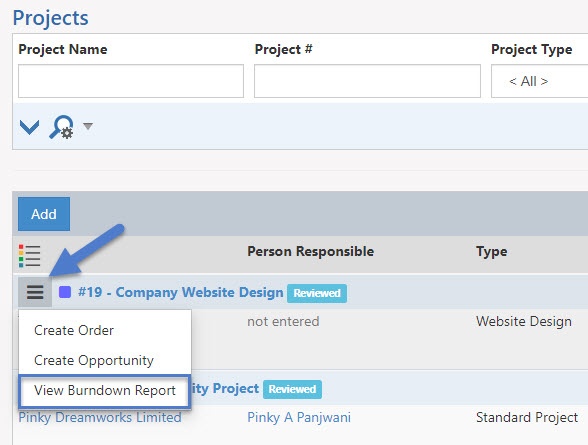Select Create Order from the menu

74,330
